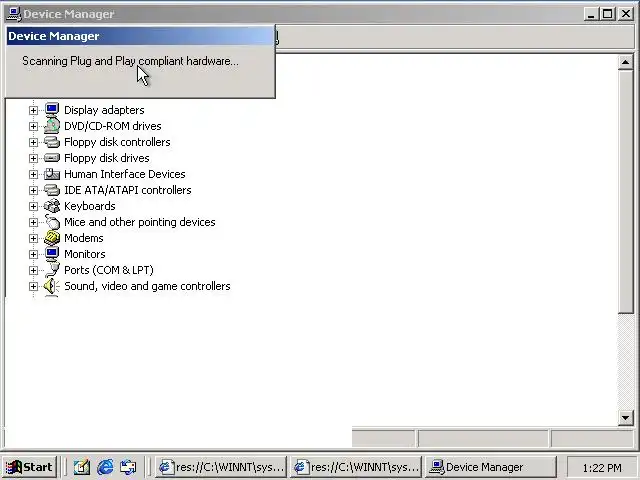Select the Keyboards label
The image size is (640, 480).
(90, 206)
